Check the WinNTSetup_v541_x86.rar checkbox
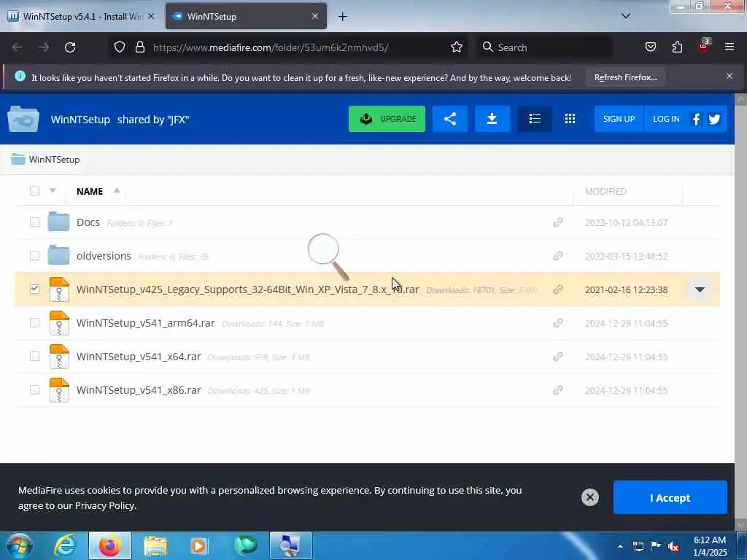Viewport: 747px width, 560px height. pos(34,389)
